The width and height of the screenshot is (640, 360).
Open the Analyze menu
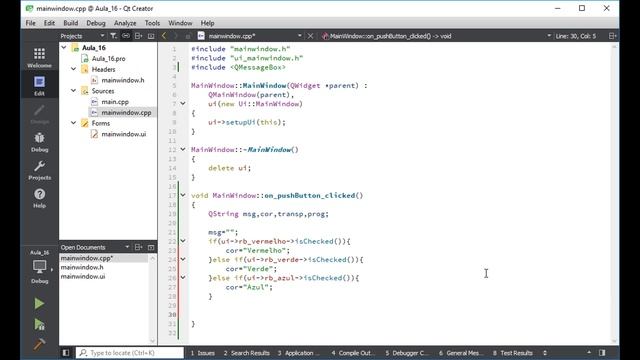(125, 23)
